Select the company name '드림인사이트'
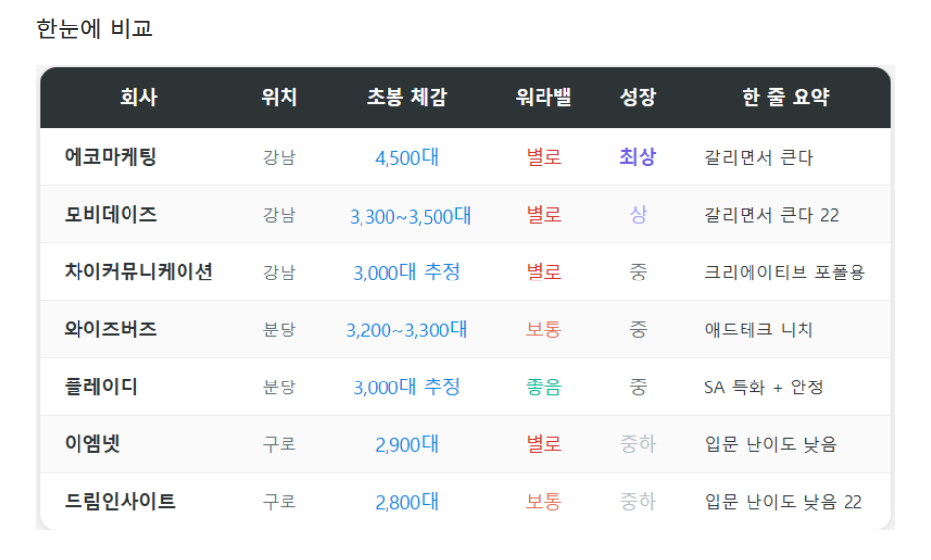This screenshot has width=931, height=560. pos(120,502)
